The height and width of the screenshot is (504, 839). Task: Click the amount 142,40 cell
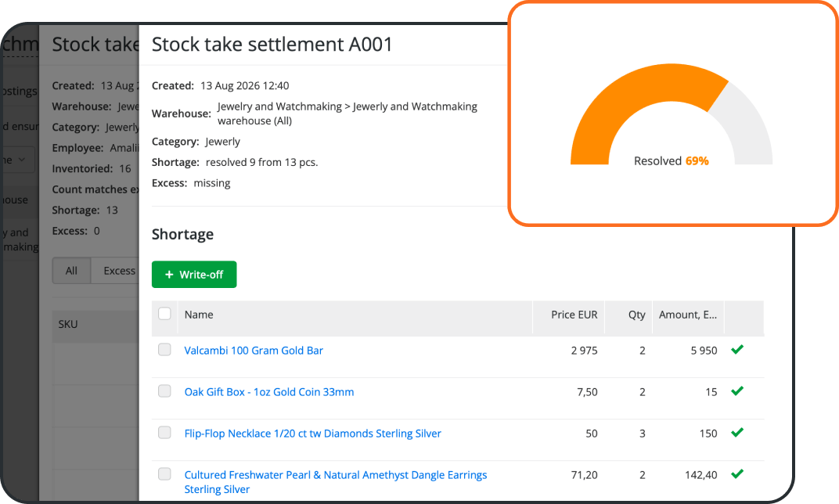pyautogui.click(x=701, y=475)
